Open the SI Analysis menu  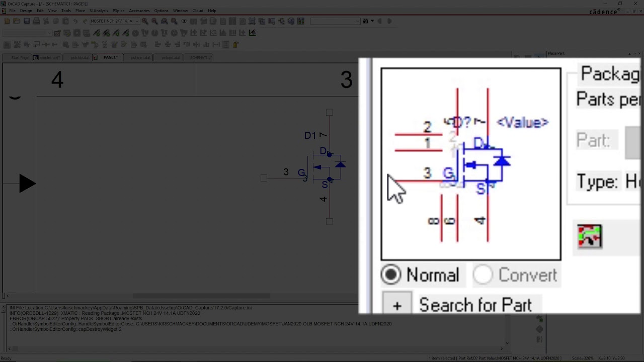[99, 11]
